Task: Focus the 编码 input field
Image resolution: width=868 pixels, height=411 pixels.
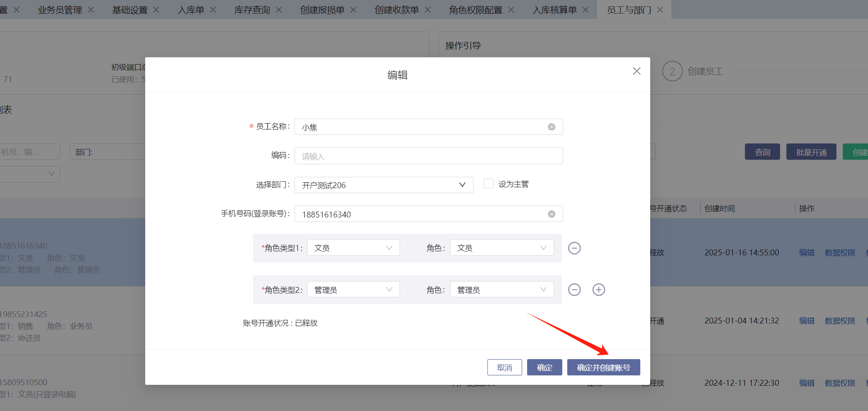Action: click(x=428, y=156)
